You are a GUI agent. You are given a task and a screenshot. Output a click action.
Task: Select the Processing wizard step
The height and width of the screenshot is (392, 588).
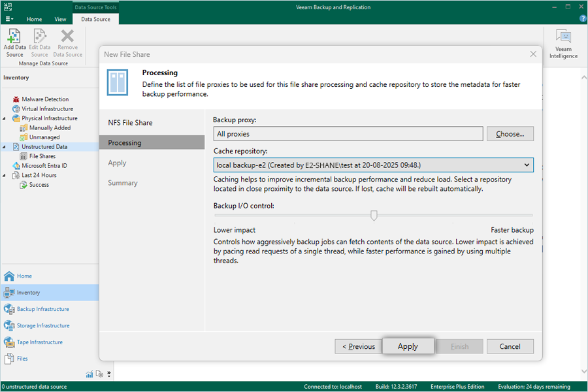[152, 142]
